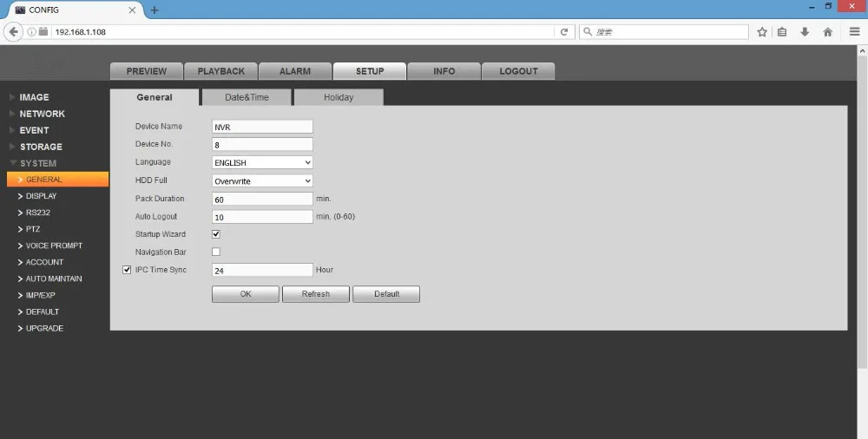This screenshot has width=868, height=439.
Task: Click the IPC Time Sync hour field
Action: [262, 270]
